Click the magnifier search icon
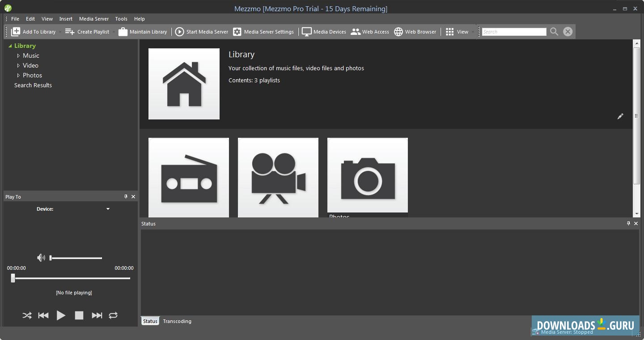 [554, 32]
